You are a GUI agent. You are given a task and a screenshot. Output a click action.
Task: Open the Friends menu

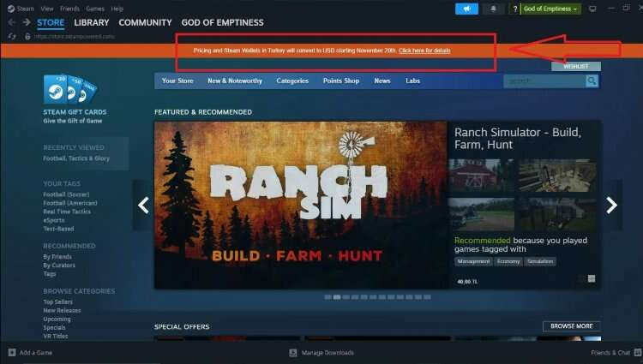[69, 9]
